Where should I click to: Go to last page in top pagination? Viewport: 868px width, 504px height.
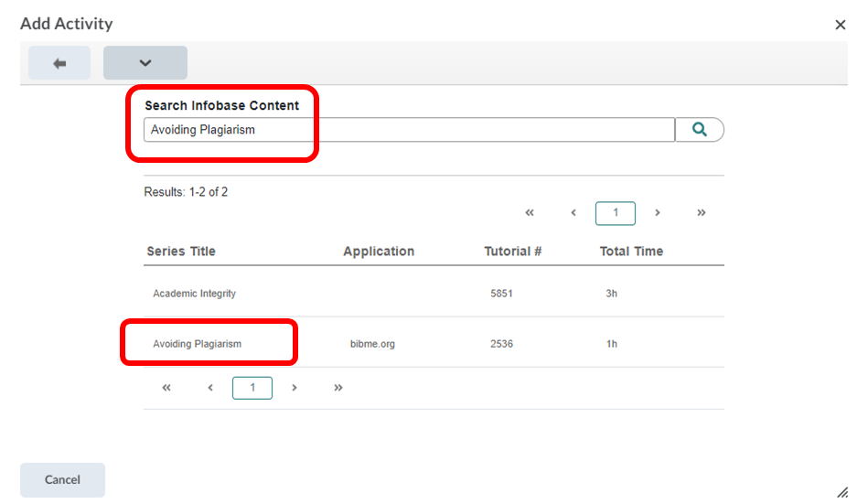point(702,213)
